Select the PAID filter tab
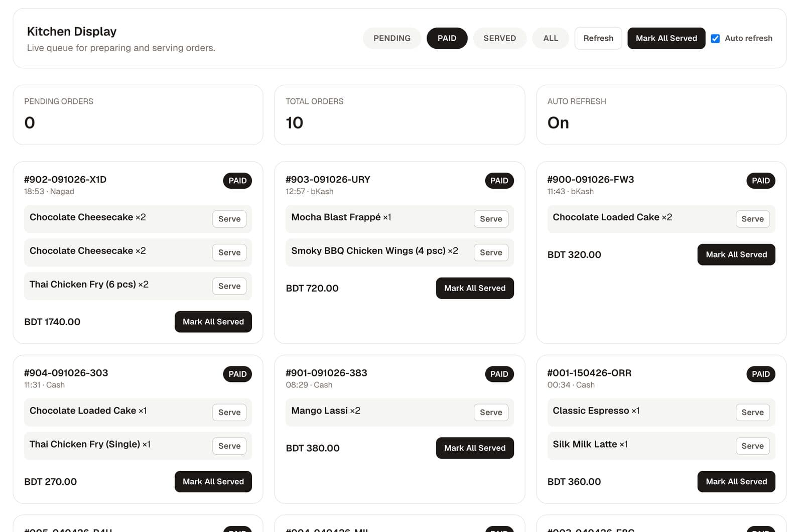803x532 pixels. tap(447, 38)
